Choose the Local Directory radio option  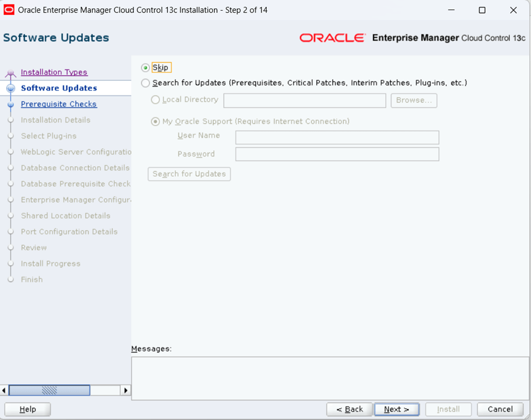[x=155, y=100]
